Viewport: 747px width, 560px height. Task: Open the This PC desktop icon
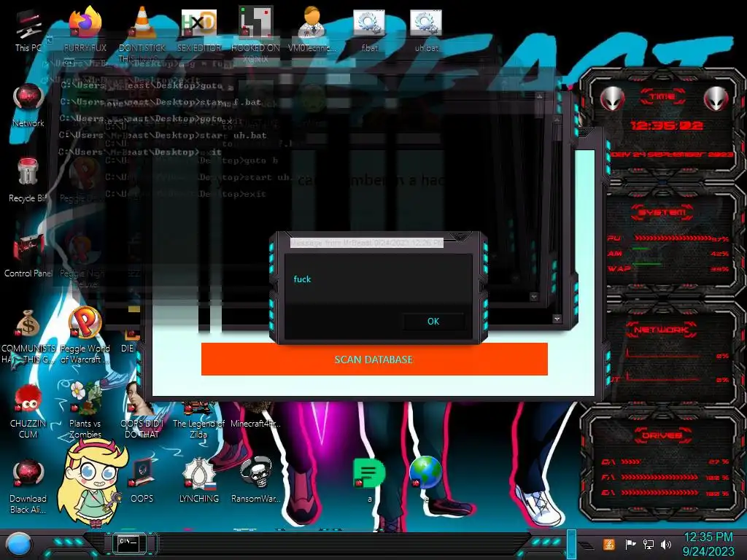(28, 31)
